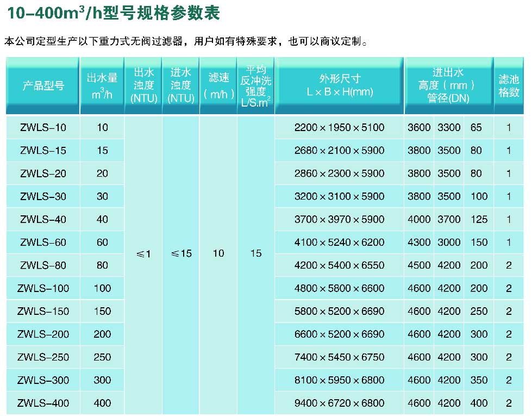Screen dimensions: 532x416
Task: Click the intro sentence starting with 本公司定型生产
Action: (x=186, y=41)
